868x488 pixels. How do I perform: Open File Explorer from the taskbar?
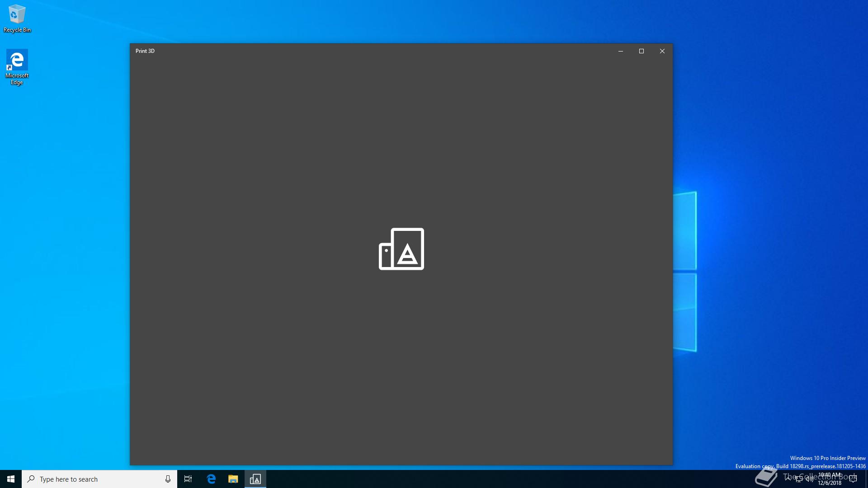pyautogui.click(x=233, y=479)
